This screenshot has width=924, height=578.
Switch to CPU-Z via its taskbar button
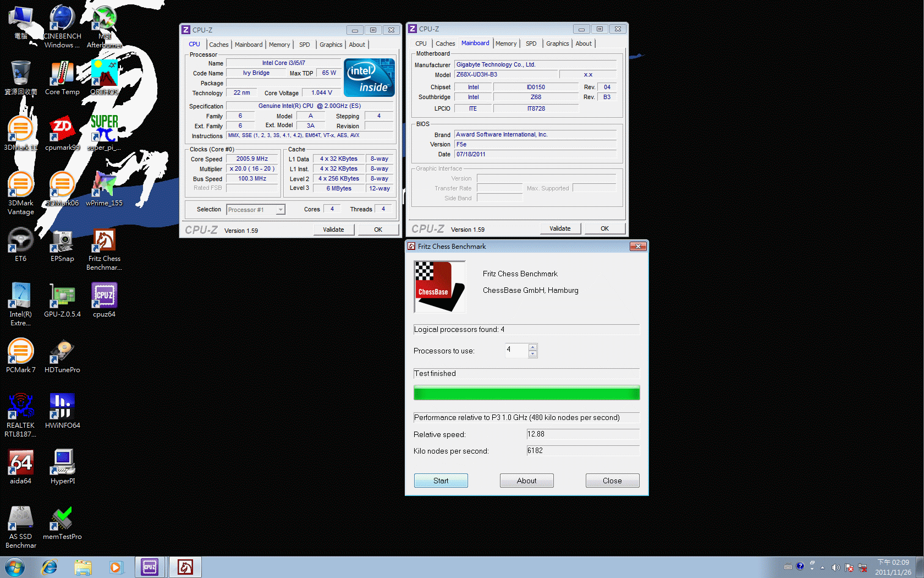[150, 567]
